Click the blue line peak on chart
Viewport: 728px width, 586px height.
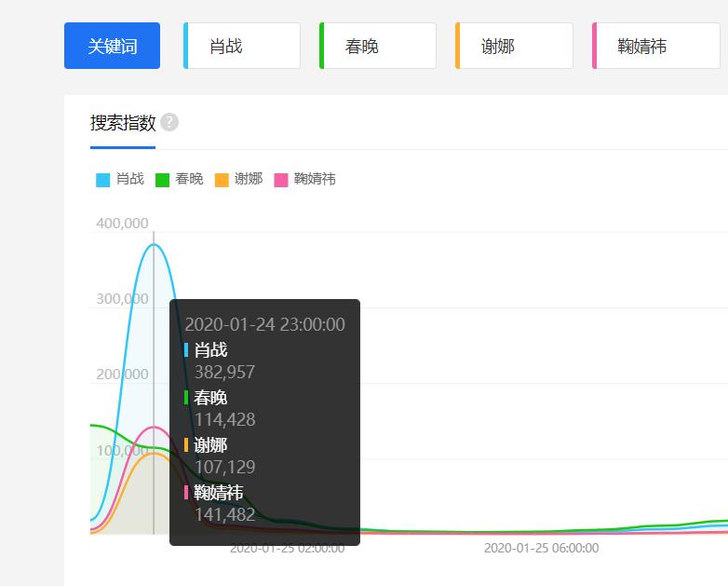[154, 244]
